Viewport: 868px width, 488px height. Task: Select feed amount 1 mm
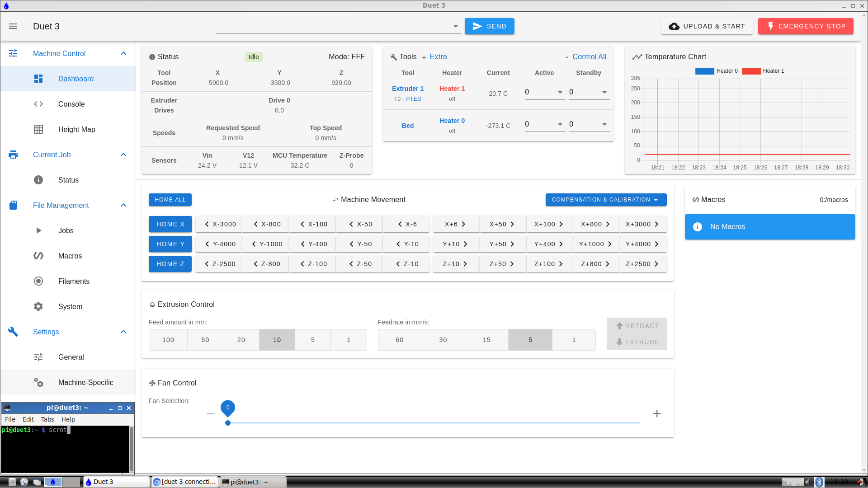pos(349,340)
